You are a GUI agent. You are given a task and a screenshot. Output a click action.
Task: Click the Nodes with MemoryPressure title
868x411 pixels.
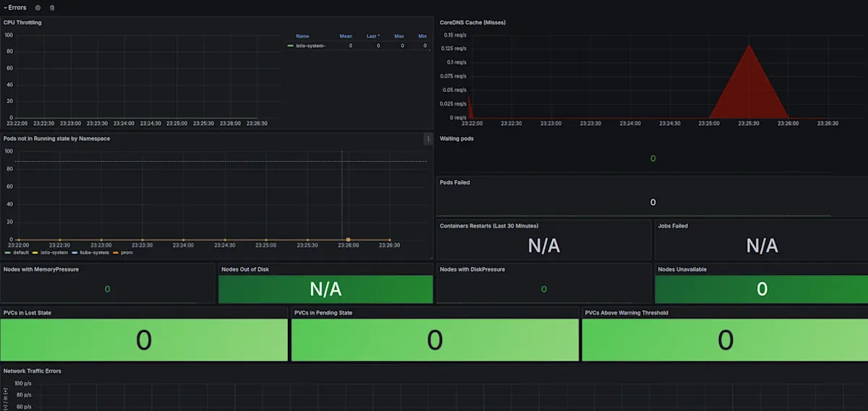tap(41, 269)
